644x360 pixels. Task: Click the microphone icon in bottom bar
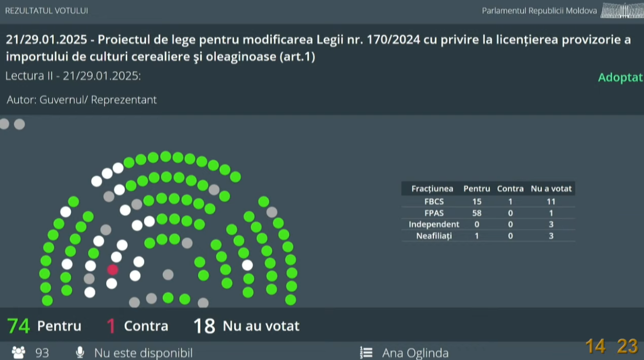[80, 353]
